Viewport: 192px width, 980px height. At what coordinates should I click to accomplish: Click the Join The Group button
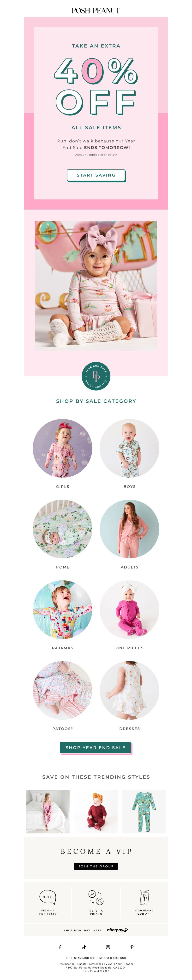click(96, 866)
